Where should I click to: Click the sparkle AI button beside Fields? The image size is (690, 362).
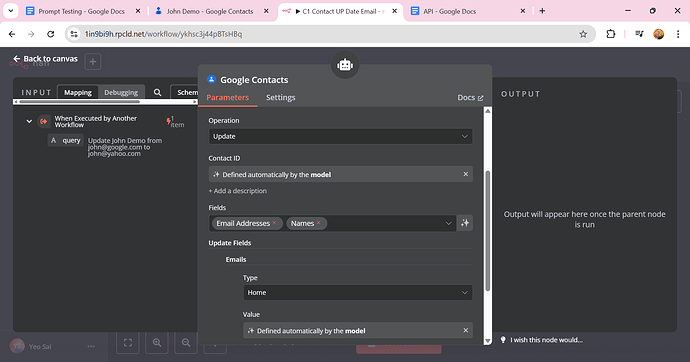pos(465,223)
